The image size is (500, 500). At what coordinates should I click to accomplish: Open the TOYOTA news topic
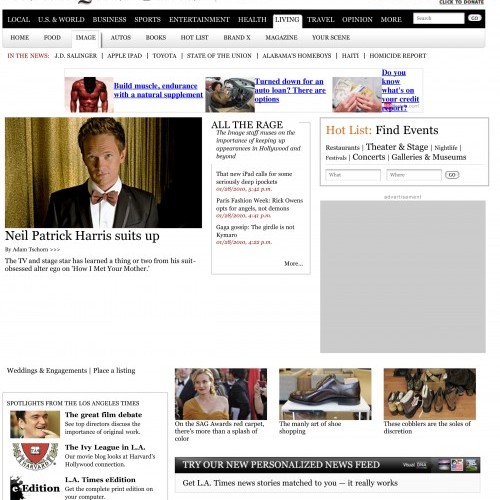164,56
